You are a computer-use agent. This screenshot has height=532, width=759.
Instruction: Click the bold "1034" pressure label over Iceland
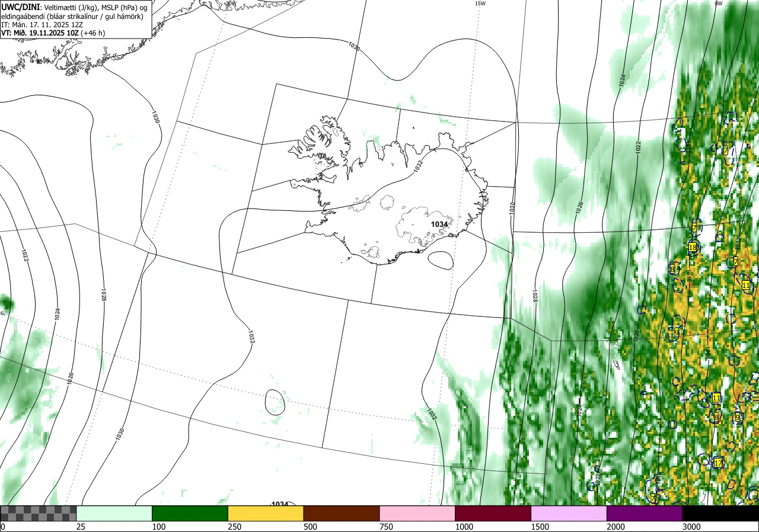439,224
